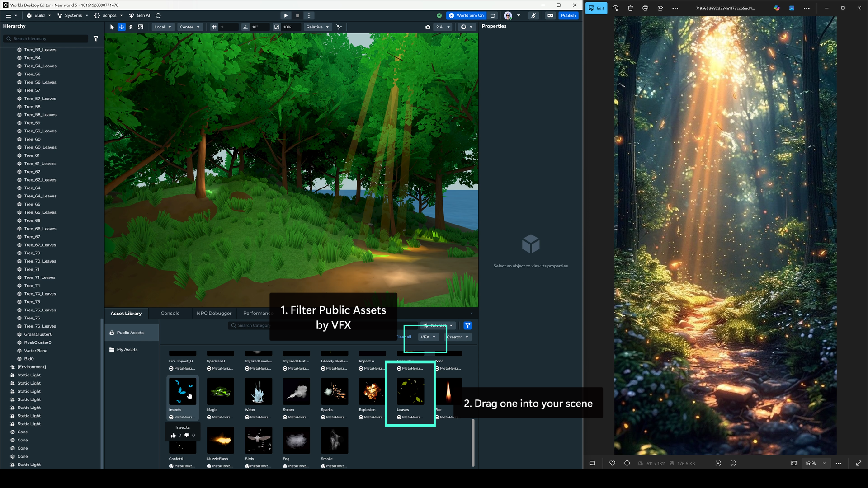The image size is (868, 488).
Task: Click the camera capture icon above the viewport
Action: point(428,27)
